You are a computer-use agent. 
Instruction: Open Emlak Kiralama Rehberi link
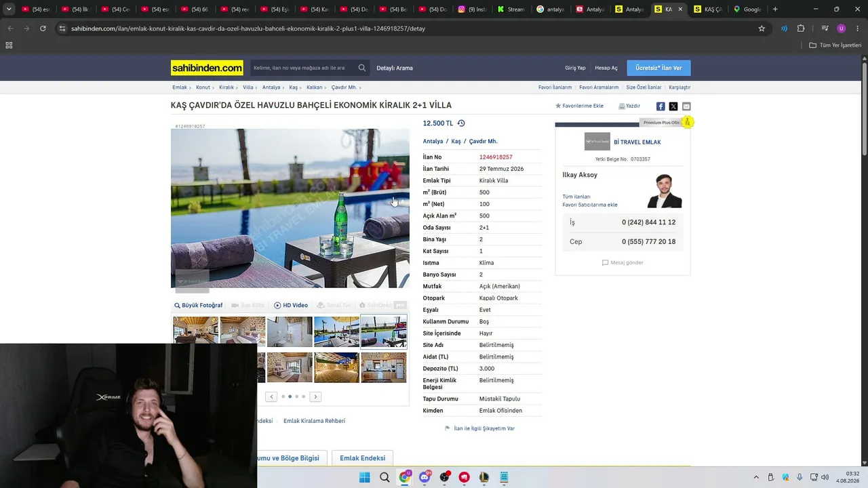coord(314,421)
